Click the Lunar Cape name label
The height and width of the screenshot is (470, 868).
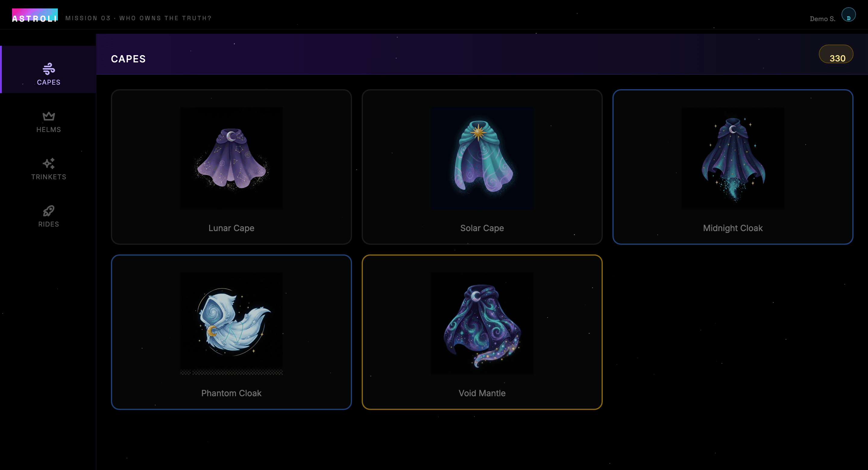pos(231,228)
